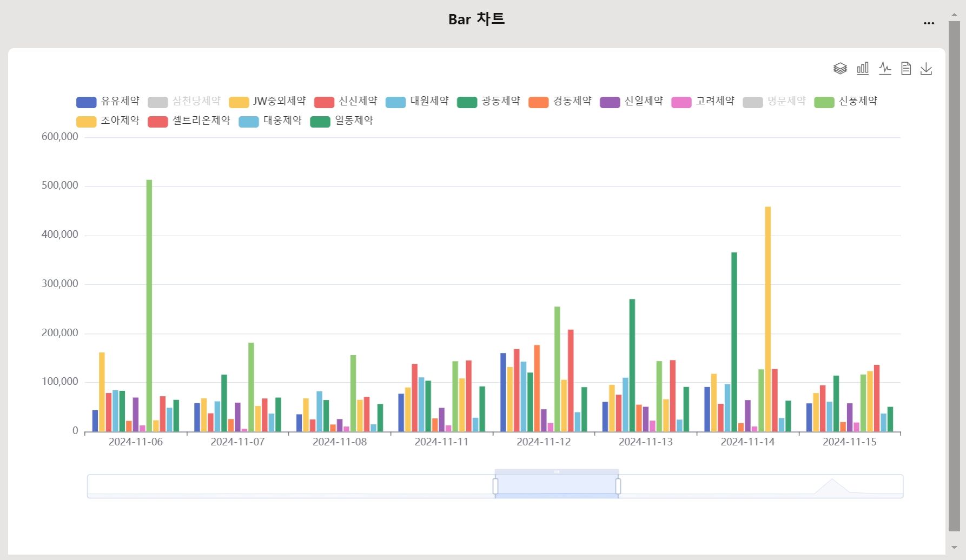Click the 300,000 y-axis label
966x560 pixels.
60,284
